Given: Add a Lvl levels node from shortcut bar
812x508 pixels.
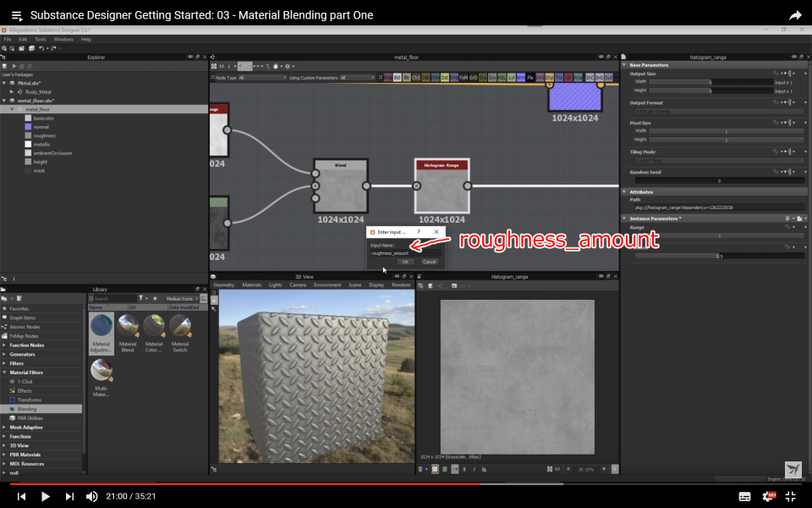Looking at the screenshot, I should click(x=511, y=77).
